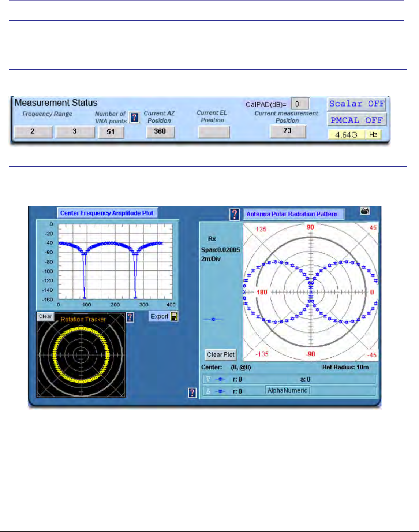Click the Hz unit box
The height and width of the screenshot is (532, 419).
tap(373, 135)
